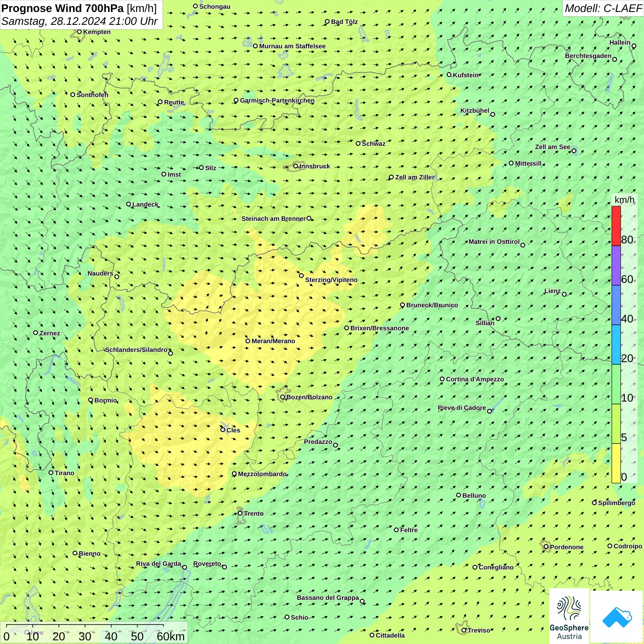Click the Mezzolombardo label
The height and width of the screenshot is (644, 644).
pyautogui.click(x=262, y=474)
